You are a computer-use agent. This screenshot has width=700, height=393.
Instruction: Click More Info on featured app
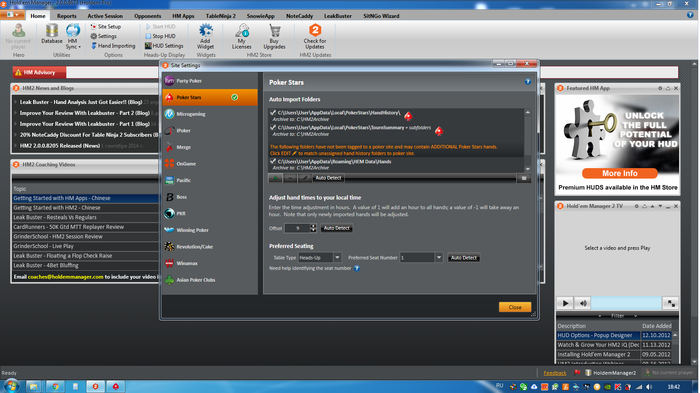point(620,173)
